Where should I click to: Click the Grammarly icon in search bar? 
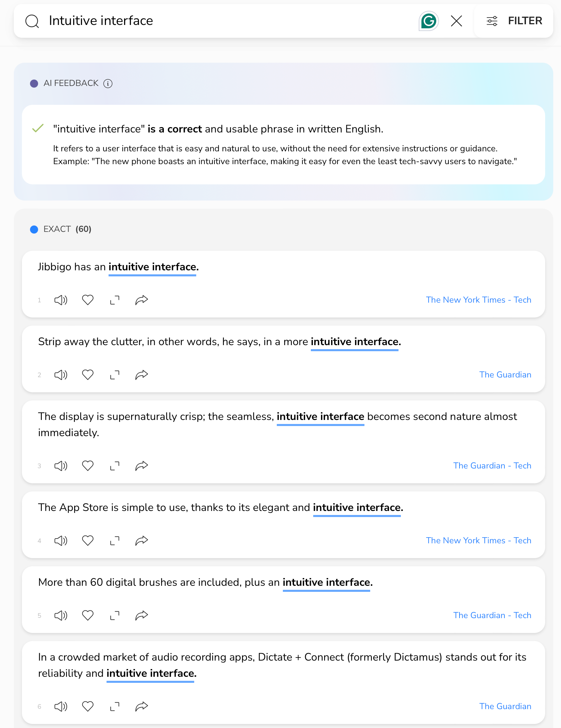429,21
